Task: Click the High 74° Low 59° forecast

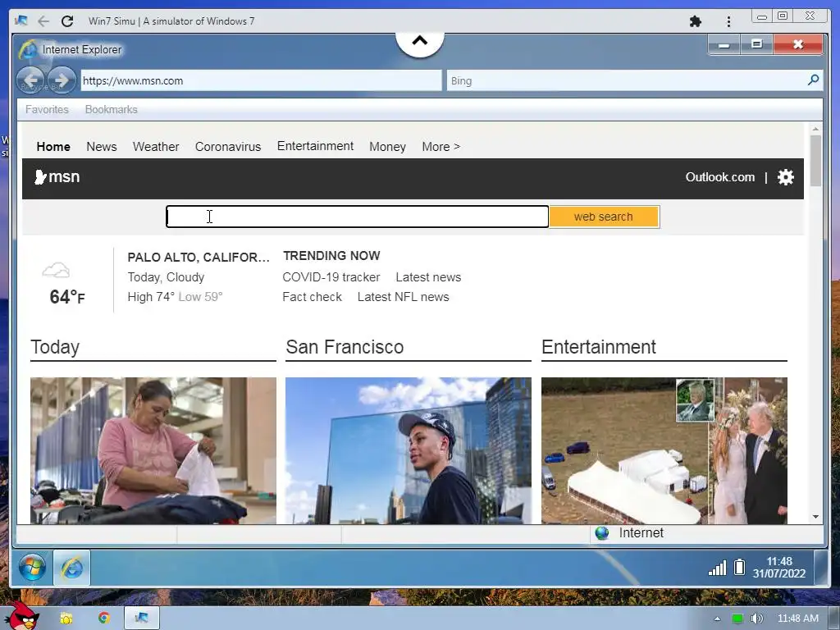Action: (x=175, y=297)
